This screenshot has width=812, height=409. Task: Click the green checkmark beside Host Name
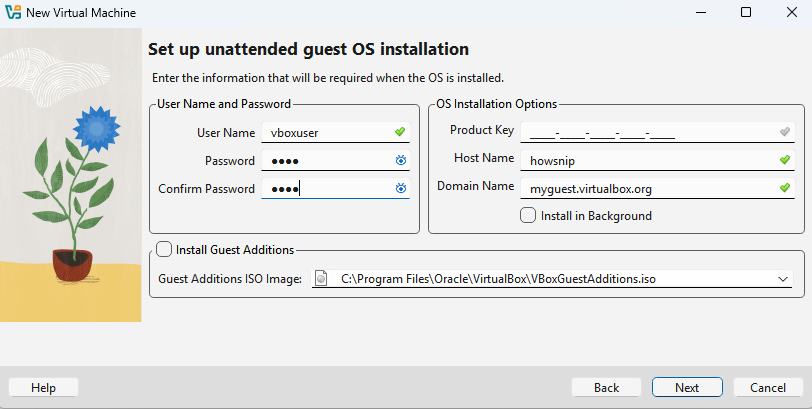click(x=785, y=160)
